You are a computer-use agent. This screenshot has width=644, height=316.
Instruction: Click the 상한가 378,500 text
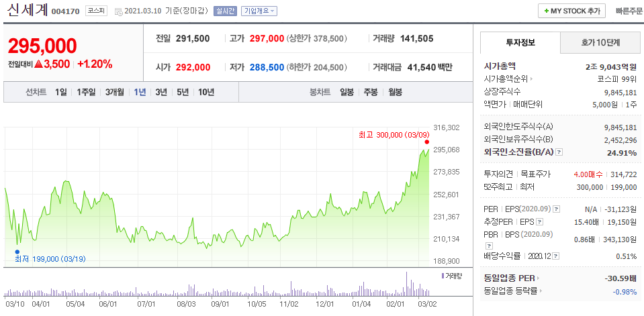317,38
